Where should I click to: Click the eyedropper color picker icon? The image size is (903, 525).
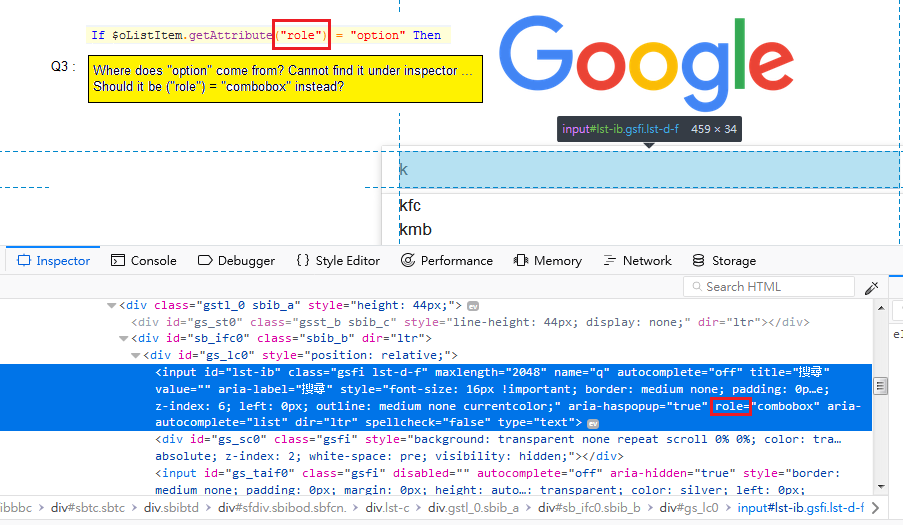[x=871, y=287]
